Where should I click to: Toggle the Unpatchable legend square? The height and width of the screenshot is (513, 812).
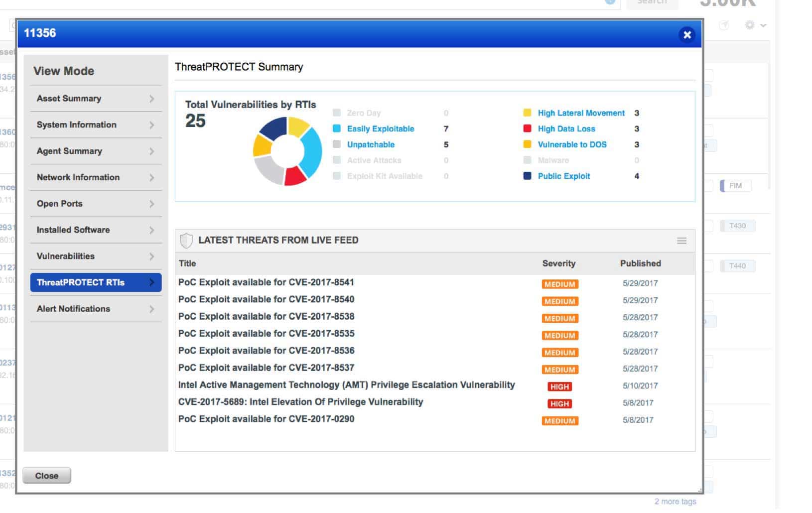coord(337,144)
